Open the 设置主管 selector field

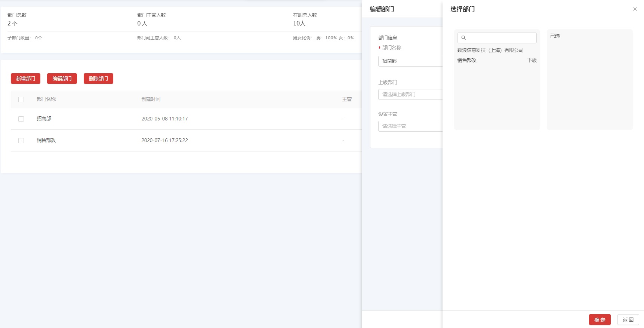tap(410, 126)
